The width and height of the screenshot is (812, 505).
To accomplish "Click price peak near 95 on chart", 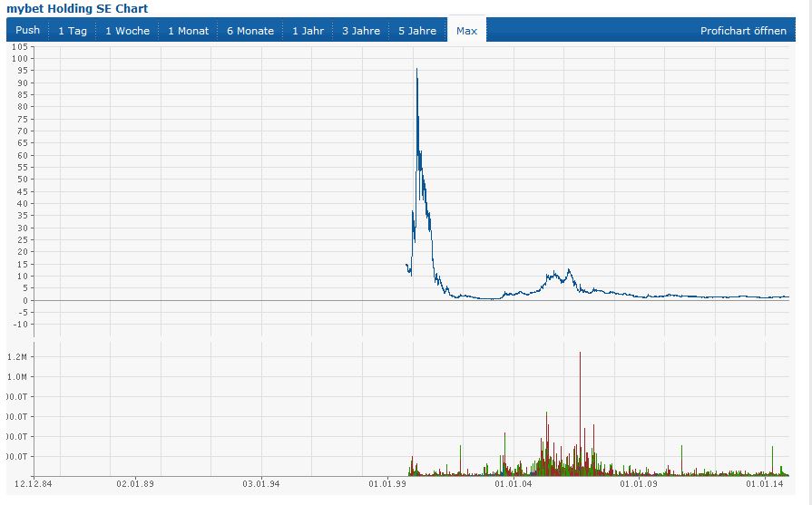I will (x=416, y=69).
